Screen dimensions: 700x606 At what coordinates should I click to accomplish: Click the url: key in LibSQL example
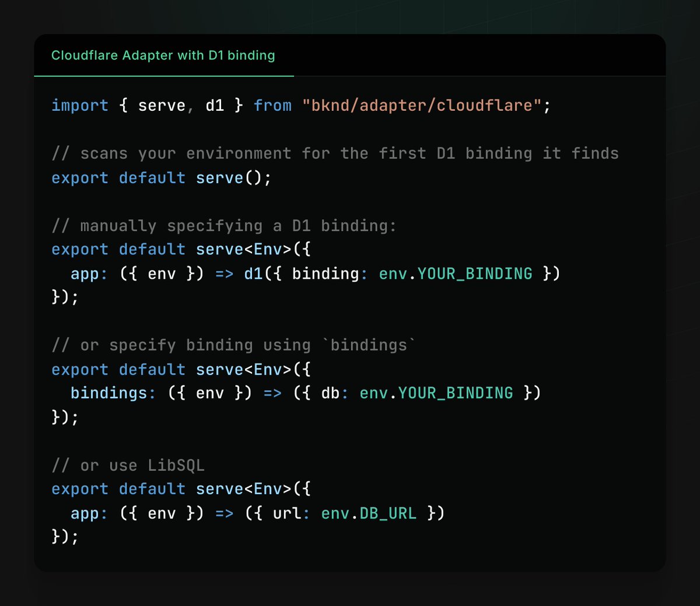tap(291, 513)
